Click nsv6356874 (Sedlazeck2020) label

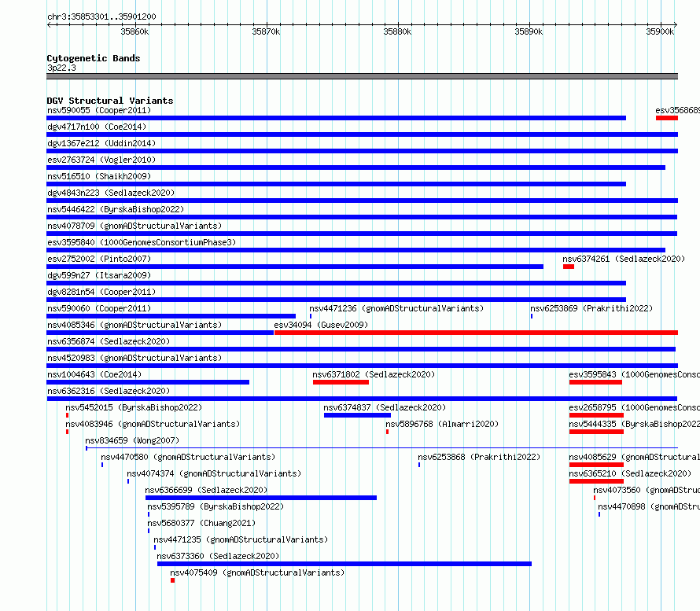(109, 341)
